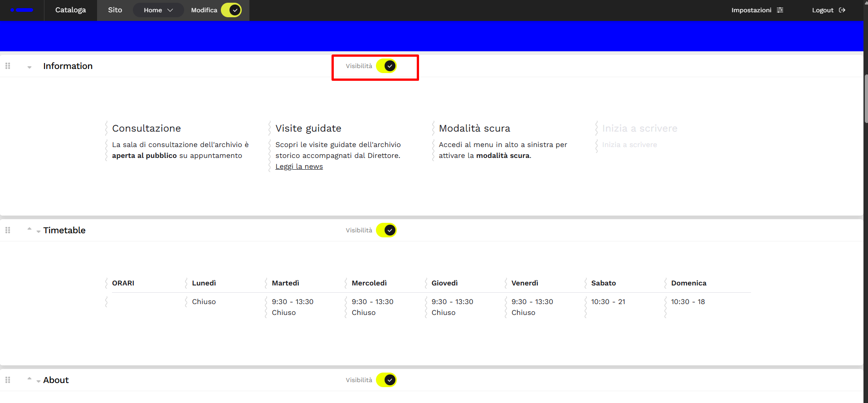Select the Martedì timetable header
The height and width of the screenshot is (403, 868).
pyautogui.click(x=286, y=283)
